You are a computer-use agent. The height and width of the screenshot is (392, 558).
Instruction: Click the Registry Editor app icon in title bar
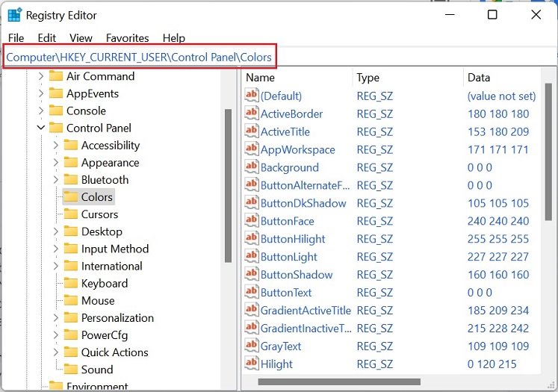14,15
